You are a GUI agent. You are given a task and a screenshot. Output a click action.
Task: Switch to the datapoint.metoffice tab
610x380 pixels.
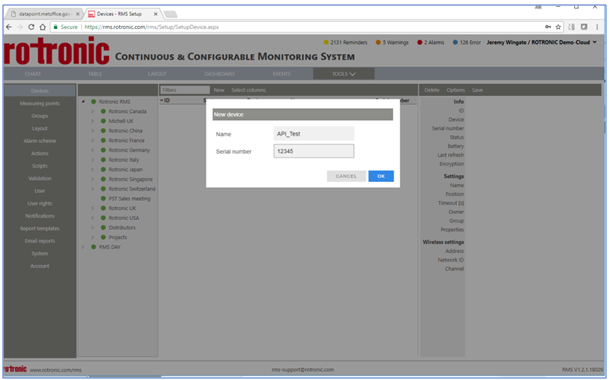point(44,14)
